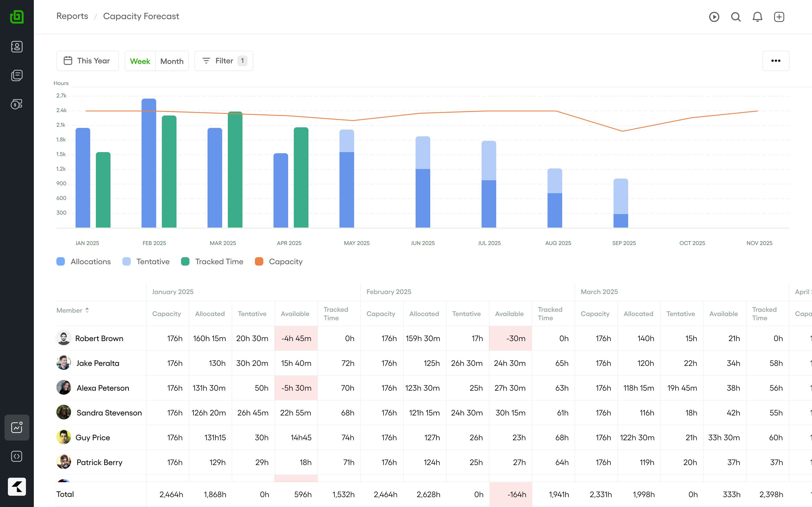Open the tasks list sidebar icon

[x=17, y=75]
